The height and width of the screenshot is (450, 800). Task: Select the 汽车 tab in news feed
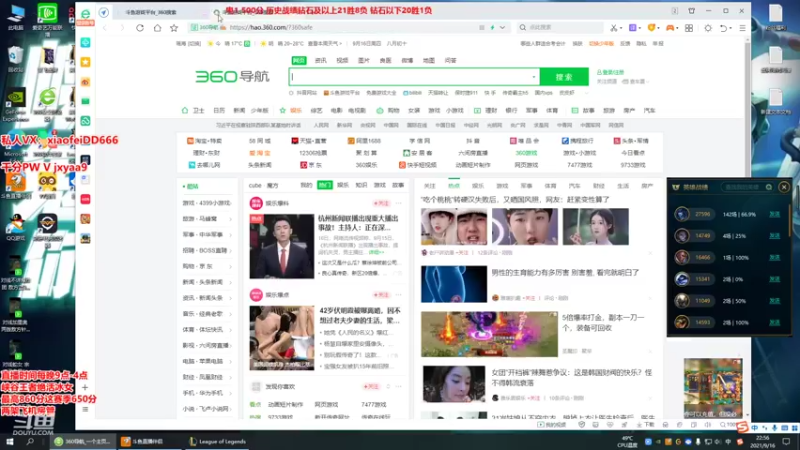[x=574, y=186]
